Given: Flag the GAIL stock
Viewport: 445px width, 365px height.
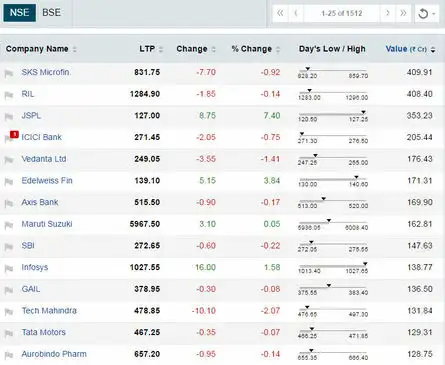Looking at the screenshot, I should click(x=9, y=290).
